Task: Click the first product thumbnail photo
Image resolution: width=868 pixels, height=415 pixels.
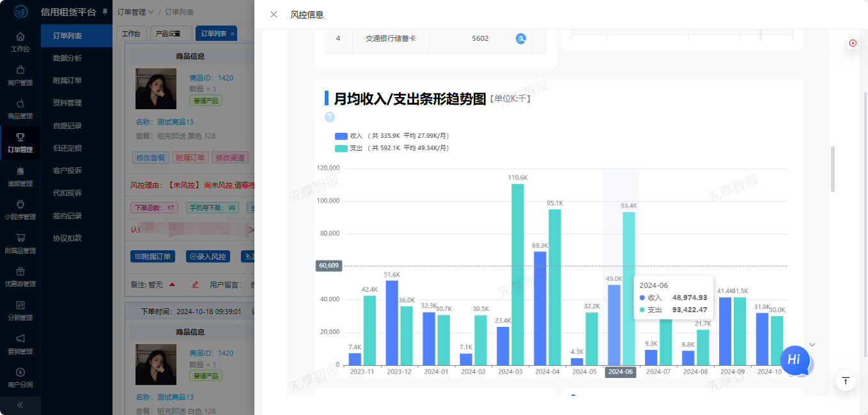Action: [156, 89]
